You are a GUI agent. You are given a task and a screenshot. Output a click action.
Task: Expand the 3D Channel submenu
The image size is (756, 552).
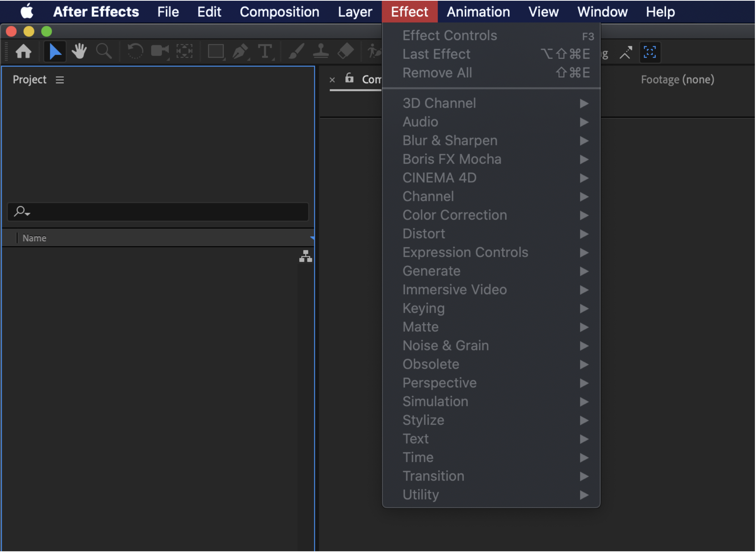tap(491, 103)
